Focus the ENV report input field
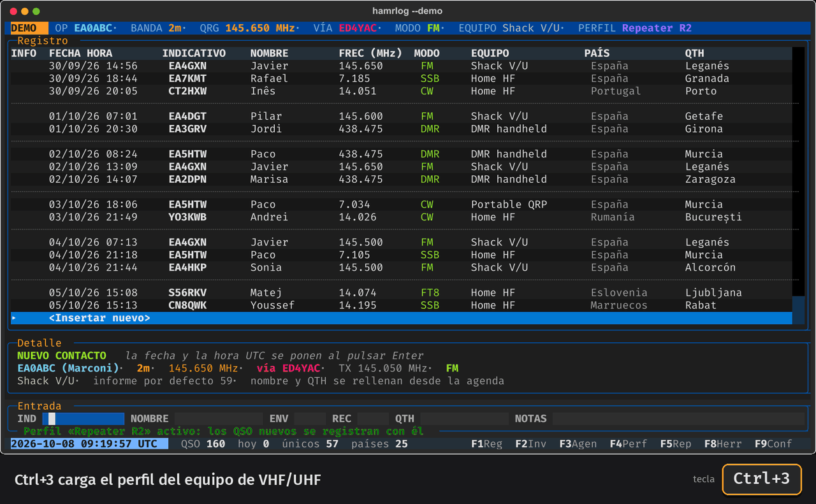 [x=310, y=419]
